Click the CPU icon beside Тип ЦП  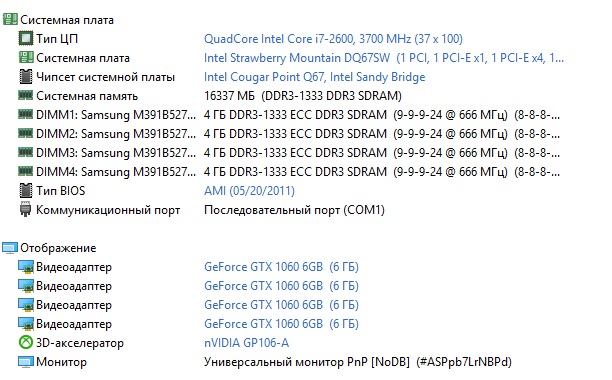tap(26, 38)
